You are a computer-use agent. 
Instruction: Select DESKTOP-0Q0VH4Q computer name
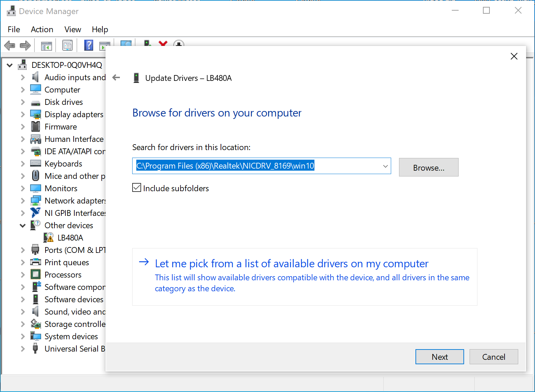coord(67,65)
